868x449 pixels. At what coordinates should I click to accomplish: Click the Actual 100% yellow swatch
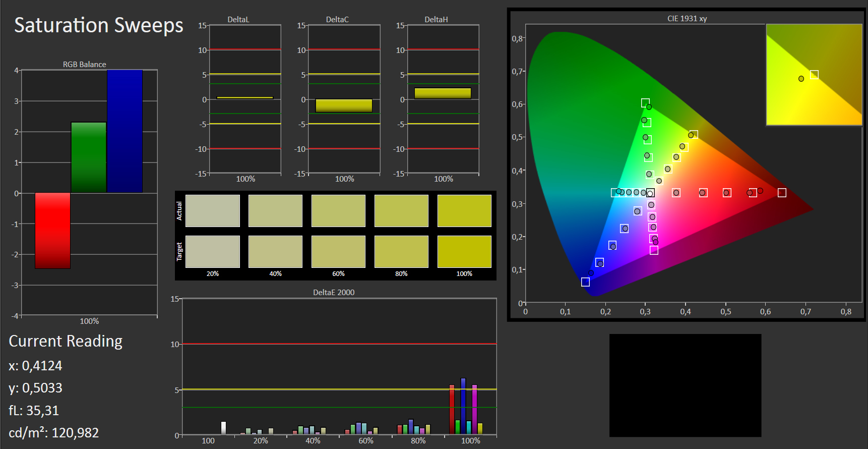tap(464, 211)
